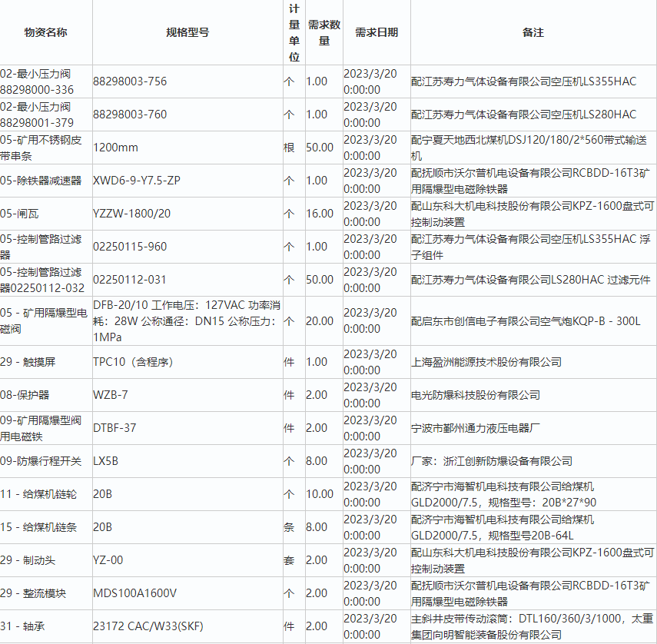Click the unit 套 cell
Image resolution: width=657 pixels, height=644 pixels.
click(x=294, y=561)
